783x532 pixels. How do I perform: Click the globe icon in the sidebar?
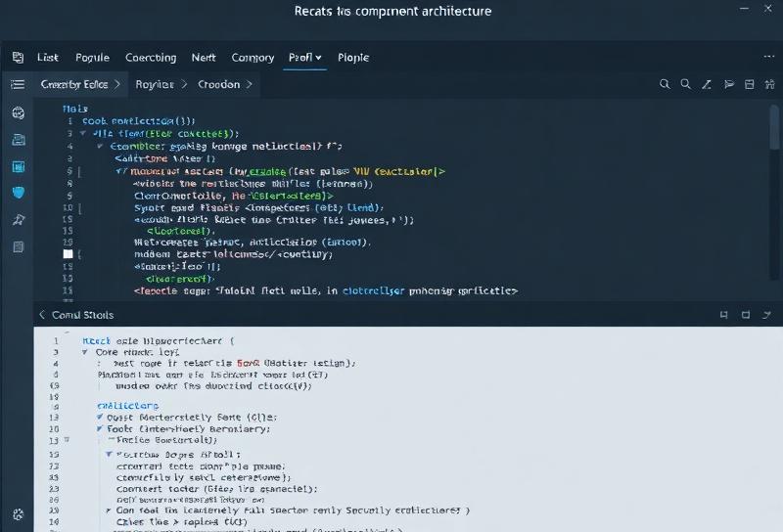click(19, 113)
